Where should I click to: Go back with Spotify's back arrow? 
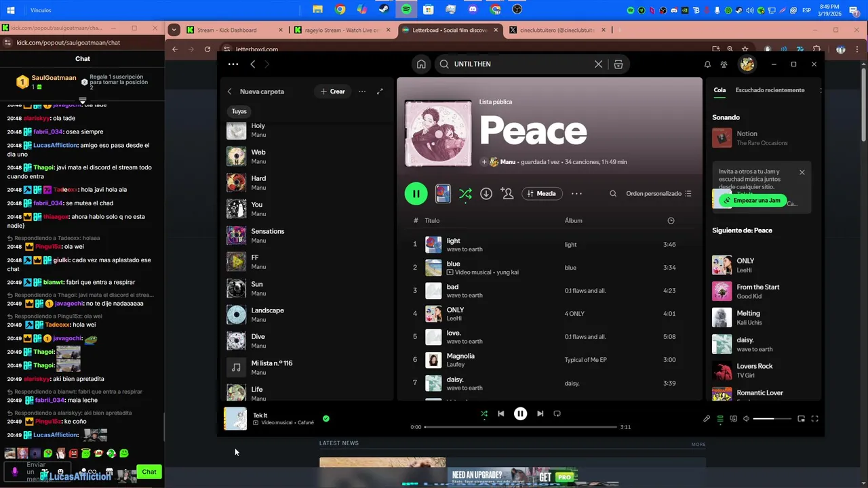(x=253, y=64)
